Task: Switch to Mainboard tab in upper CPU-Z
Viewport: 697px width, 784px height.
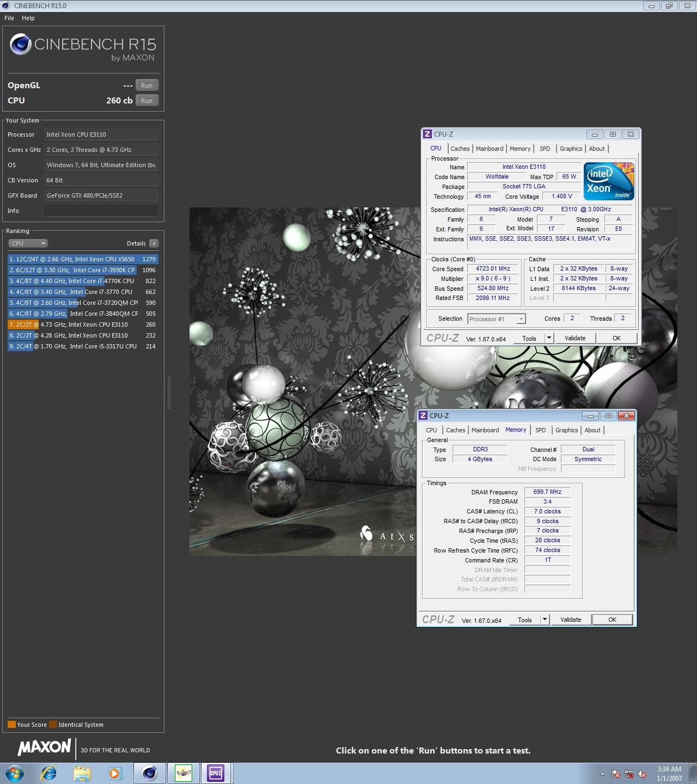Action: pyautogui.click(x=490, y=149)
